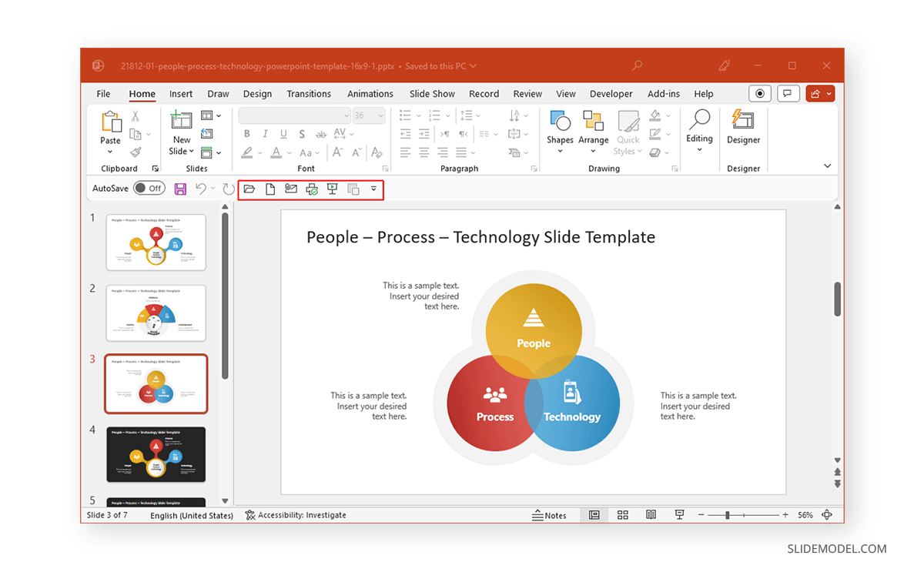Open the Designer pane
Image resolution: width=924 pixels, height=572 pixels.
pos(743,131)
